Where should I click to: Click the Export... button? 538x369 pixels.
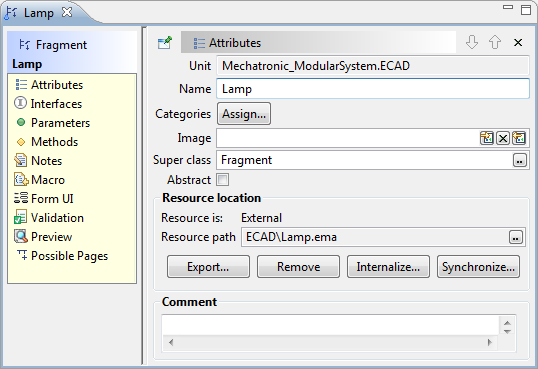(x=208, y=267)
